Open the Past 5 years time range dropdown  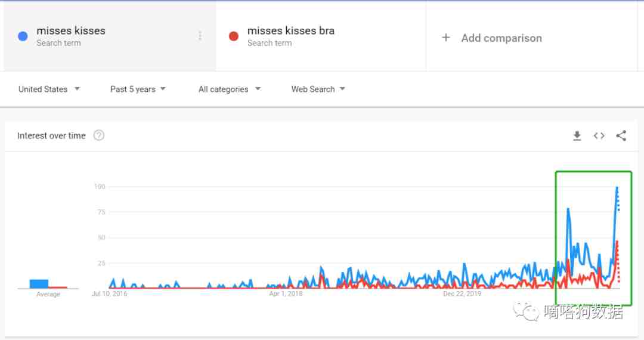(138, 89)
